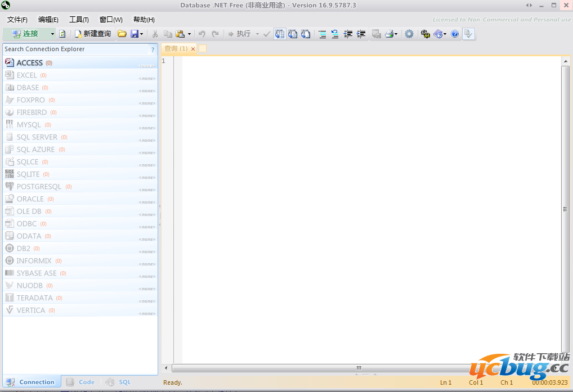Click the help book icon

438,34
